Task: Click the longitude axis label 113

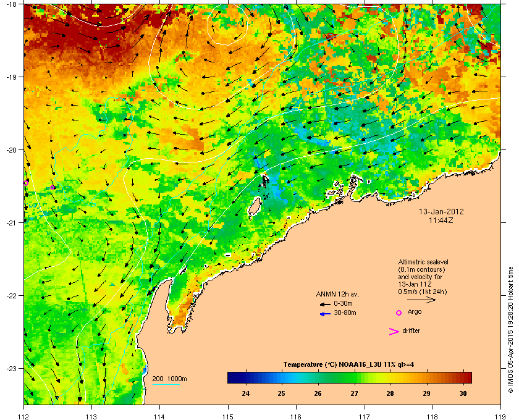Action: tap(91, 417)
